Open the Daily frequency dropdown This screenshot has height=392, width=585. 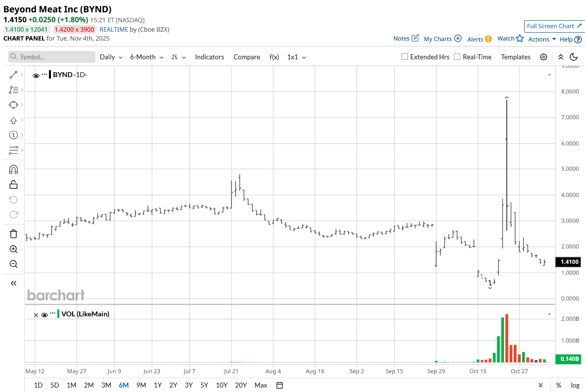click(111, 57)
